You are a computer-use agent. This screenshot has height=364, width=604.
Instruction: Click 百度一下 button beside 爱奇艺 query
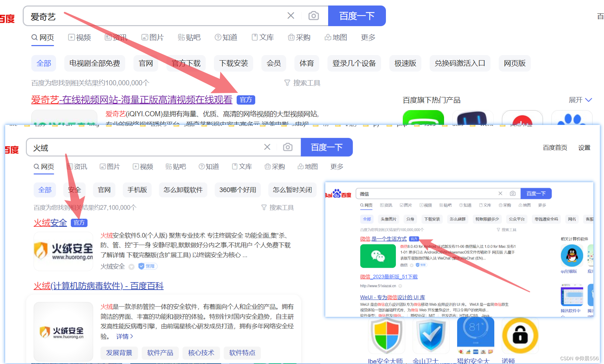357,16
